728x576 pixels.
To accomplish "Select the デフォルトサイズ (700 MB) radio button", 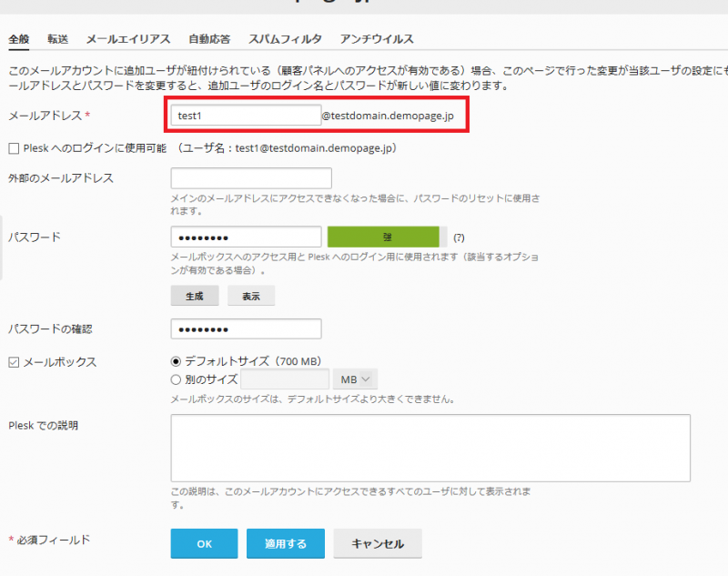I will (x=177, y=361).
